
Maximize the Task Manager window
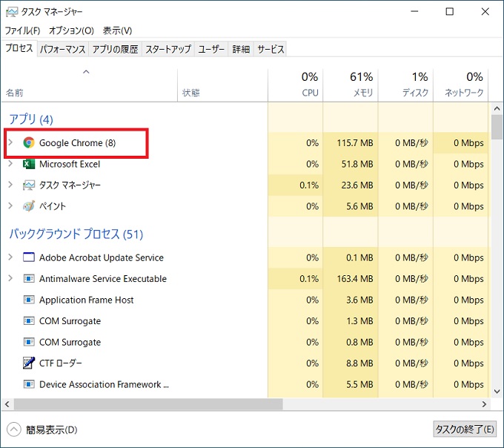tap(450, 12)
